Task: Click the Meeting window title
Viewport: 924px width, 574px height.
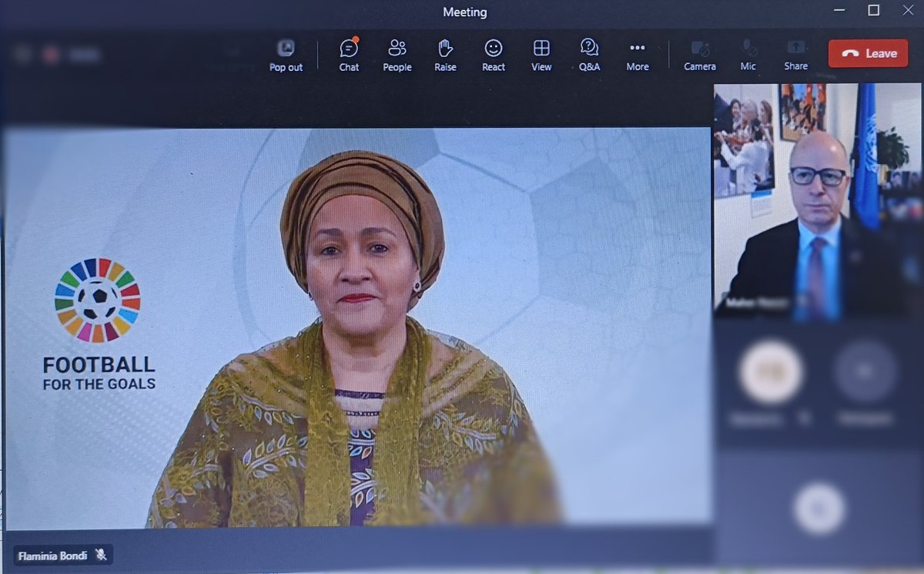Action: click(x=465, y=12)
